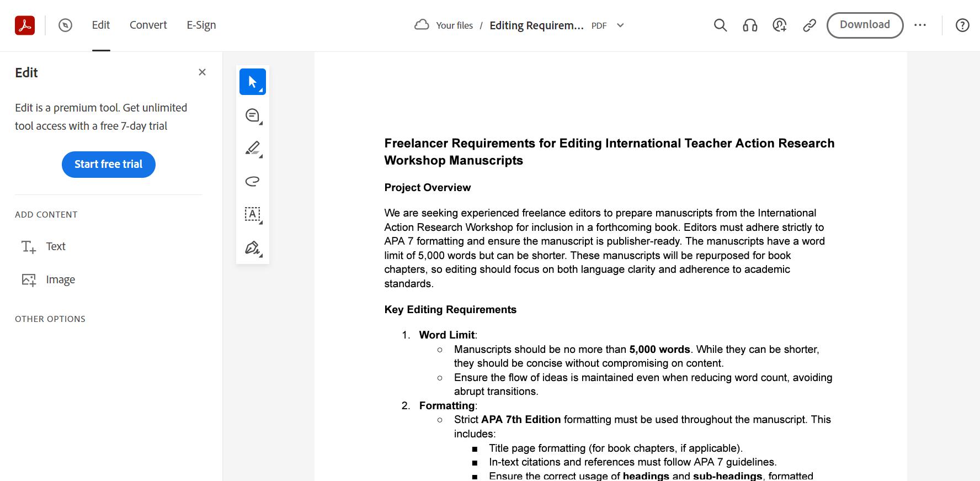Select the text box tool

pos(253,214)
